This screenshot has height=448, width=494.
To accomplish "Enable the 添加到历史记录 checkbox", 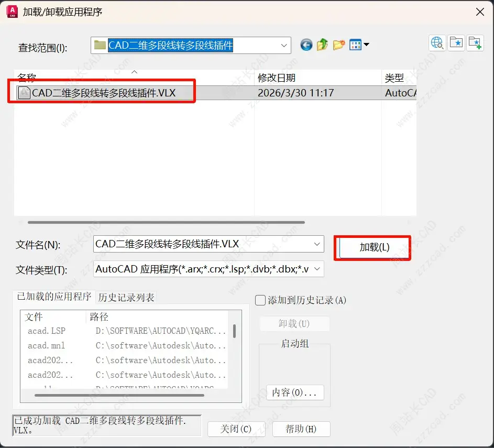I will (260, 300).
